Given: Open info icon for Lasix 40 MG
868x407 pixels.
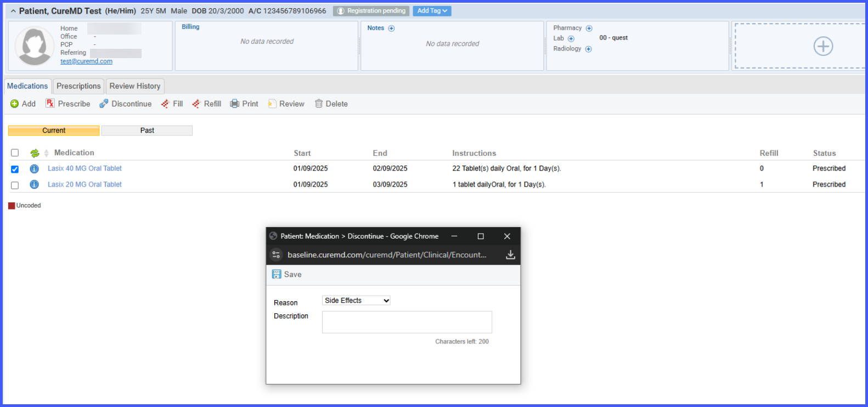Looking at the screenshot, I should click(34, 168).
